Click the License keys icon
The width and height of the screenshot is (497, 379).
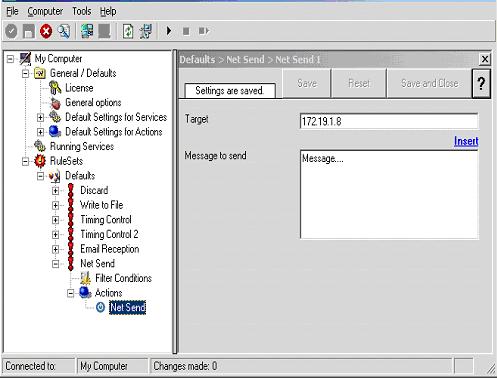[x=55, y=88]
